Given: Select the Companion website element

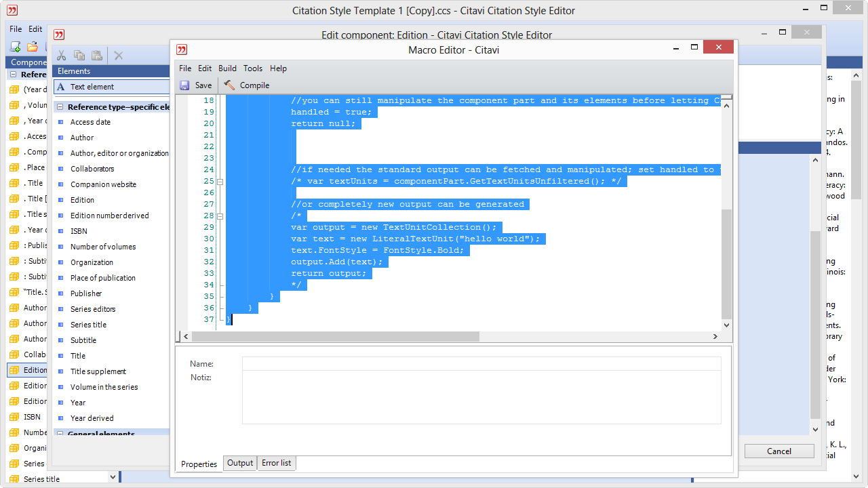Looking at the screenshot, I should coord(103,184).
